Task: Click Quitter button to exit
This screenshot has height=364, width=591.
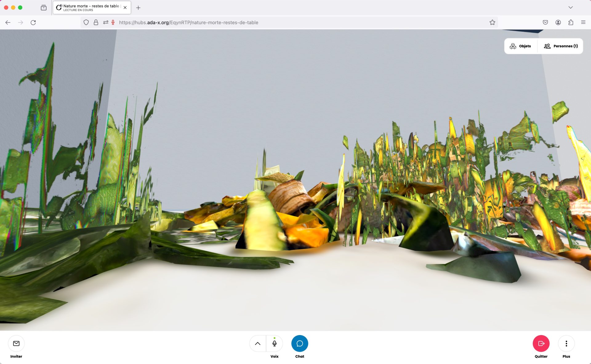Action: (x=541, y=343)
